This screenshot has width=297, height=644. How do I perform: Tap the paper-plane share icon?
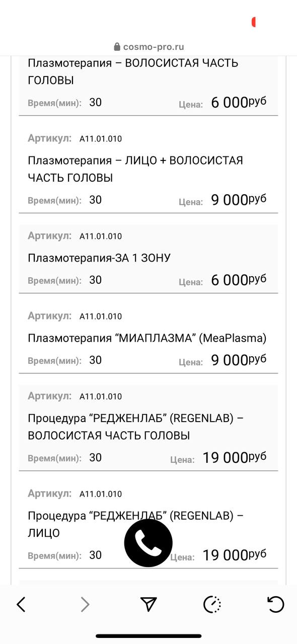148,604
